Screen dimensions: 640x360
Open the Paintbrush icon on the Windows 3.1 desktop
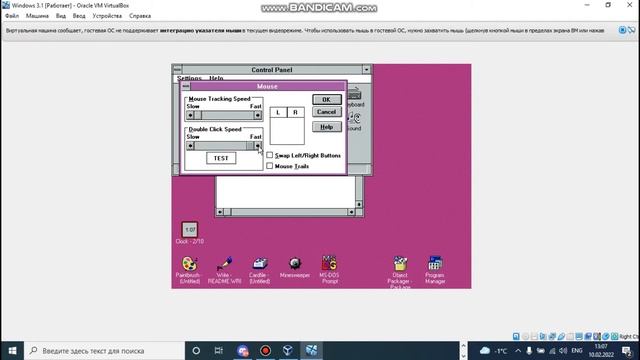[x=189, y=264]
